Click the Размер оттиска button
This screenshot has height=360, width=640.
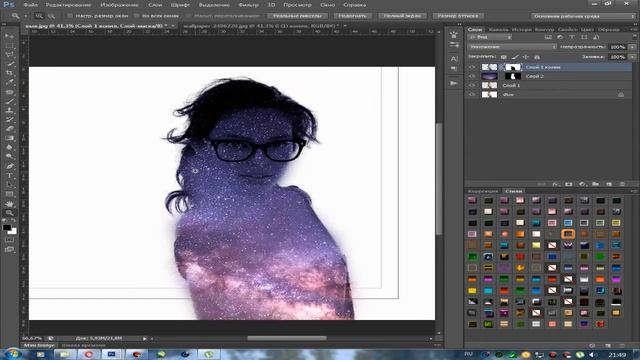[458, 16]
